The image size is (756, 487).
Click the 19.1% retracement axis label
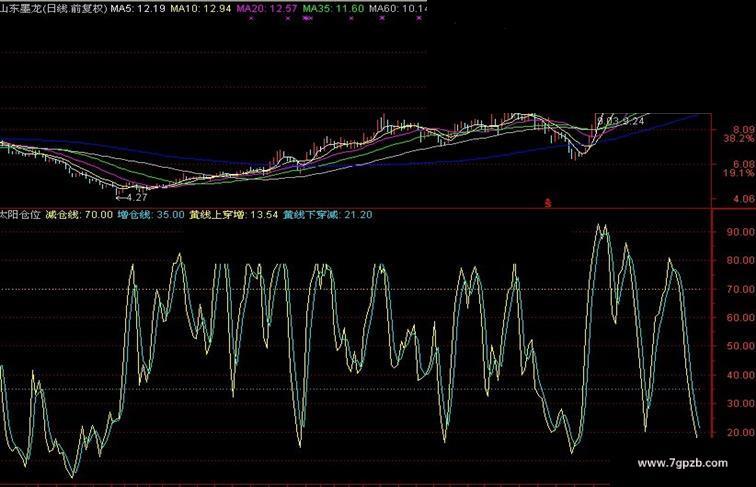739,173
